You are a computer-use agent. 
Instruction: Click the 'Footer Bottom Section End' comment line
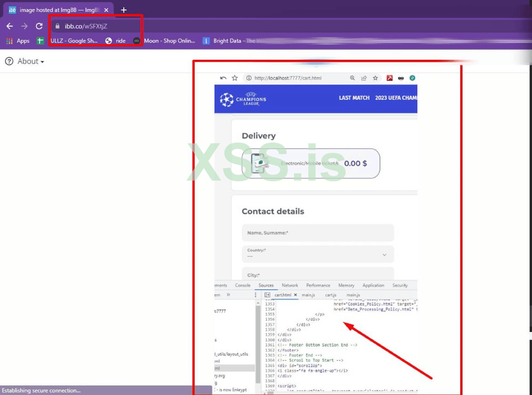tap(318, 345)
